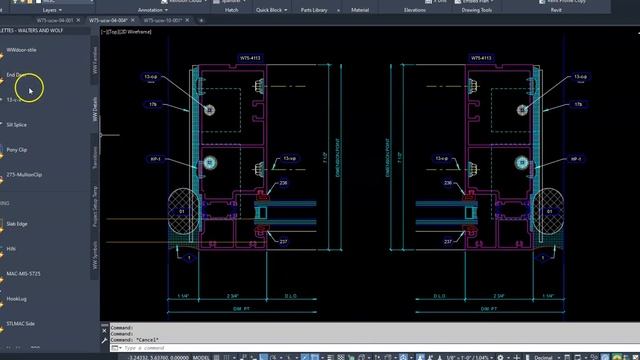The width and height of the screenshot is (640, 360).
Task: Close the W75-ucw-04-004* drawing tab
Action: click(x=133, y=20)
